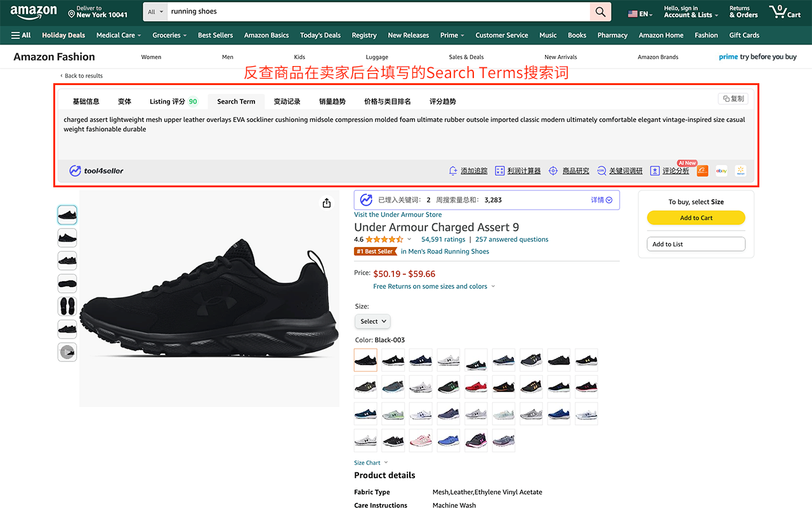Click the star rating graphic
The width and height of the screenshot is (812, 508).
[384, 239]
